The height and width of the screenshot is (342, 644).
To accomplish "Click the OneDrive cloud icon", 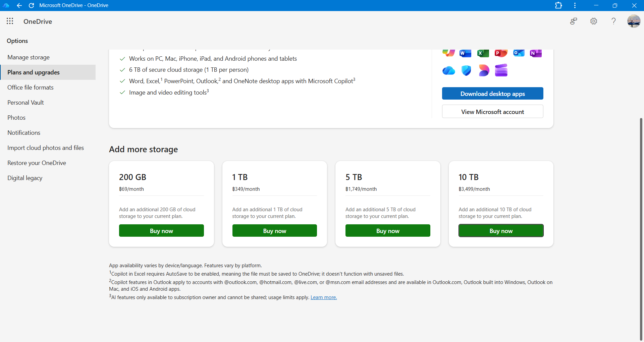I will pyautogui.click(x=448, y=70).
